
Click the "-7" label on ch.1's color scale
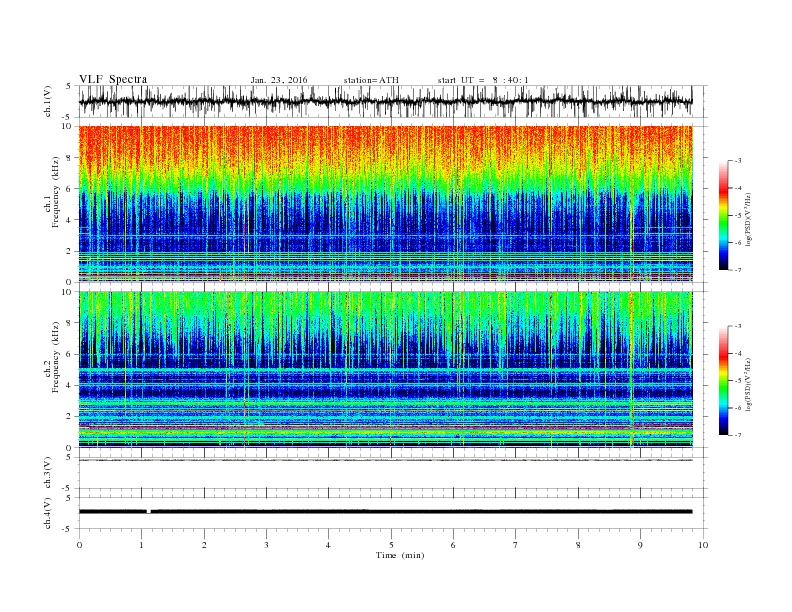pos(738,270)
